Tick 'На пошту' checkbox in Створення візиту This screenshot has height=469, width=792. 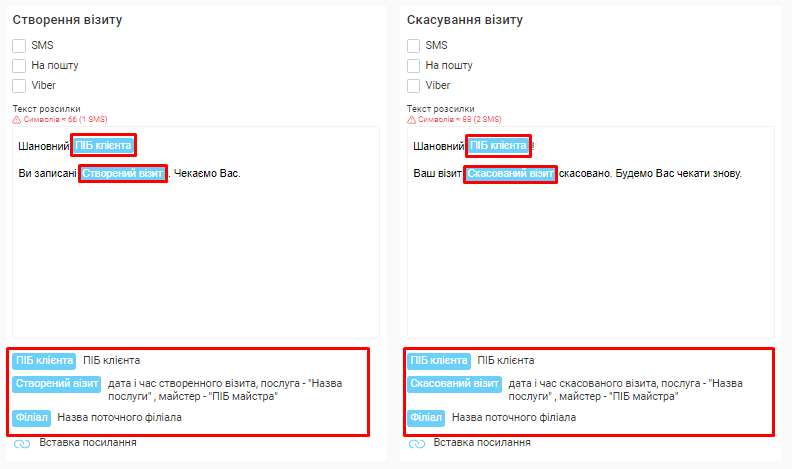19,66
